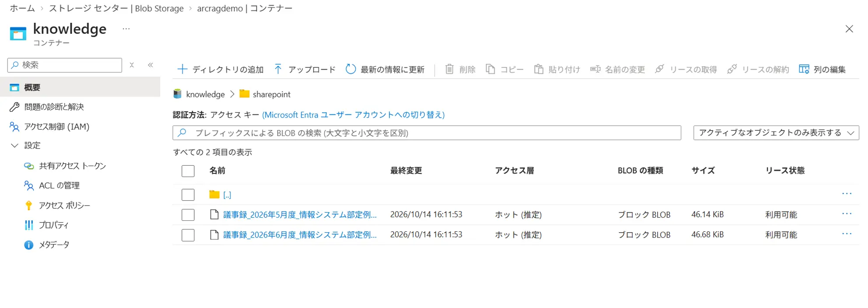
Task: Sort by the BLOB の種類 column header
Action: [640, 171]
